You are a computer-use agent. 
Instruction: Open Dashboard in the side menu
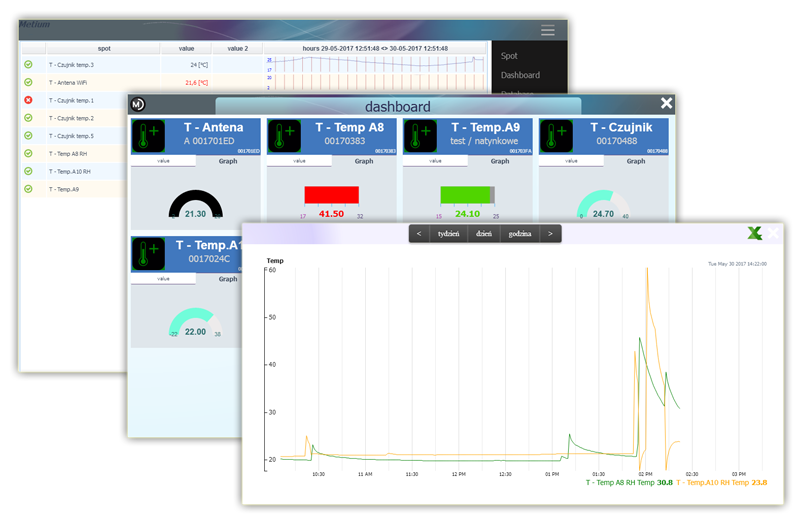pos(520,75)
